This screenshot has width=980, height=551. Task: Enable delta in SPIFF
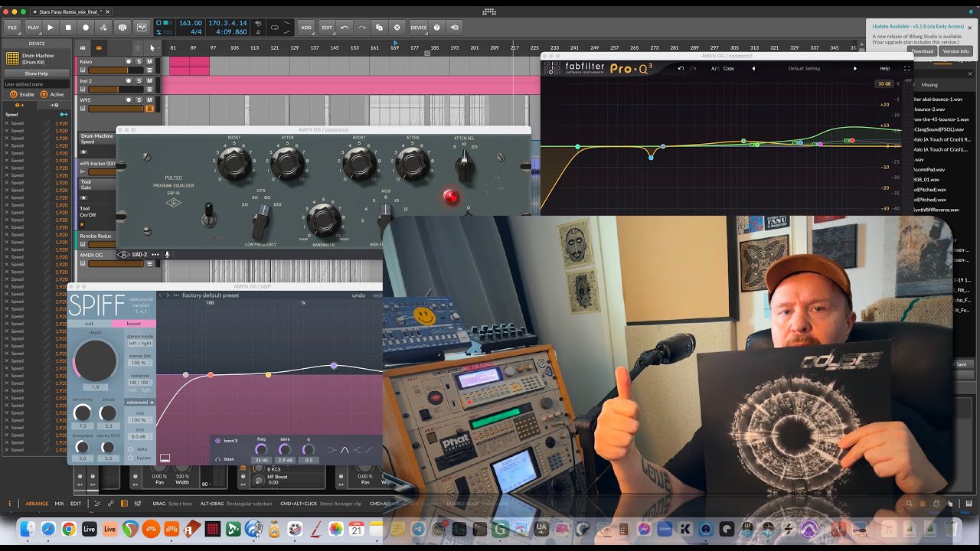pyautogui.click(x=131, y=449)
